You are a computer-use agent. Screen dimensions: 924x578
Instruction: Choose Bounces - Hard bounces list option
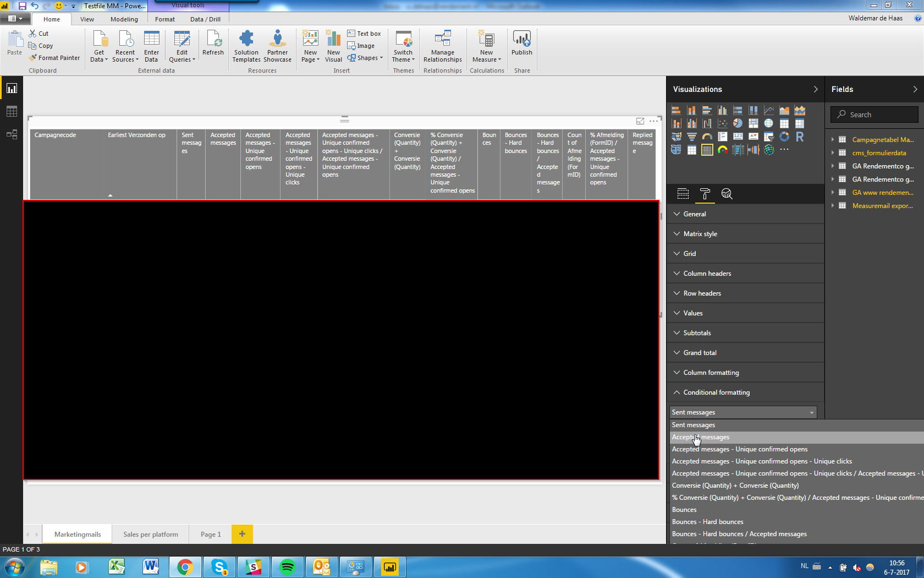795,522
